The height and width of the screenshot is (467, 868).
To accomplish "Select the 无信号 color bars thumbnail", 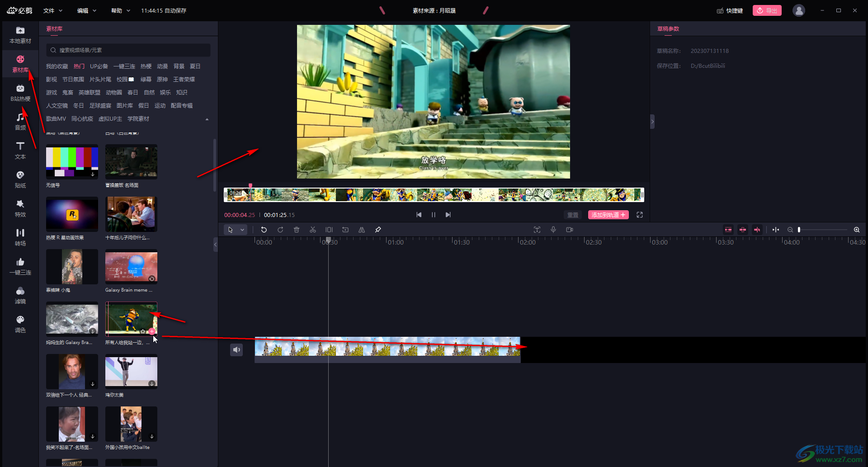I will click(72, 162).
